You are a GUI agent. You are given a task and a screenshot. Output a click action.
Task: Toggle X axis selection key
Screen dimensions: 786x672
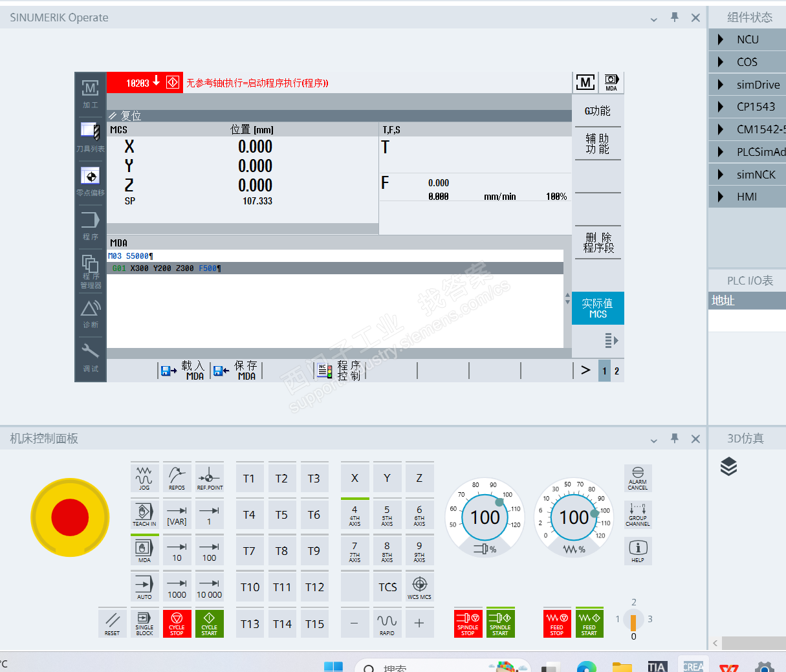[355, 478]
